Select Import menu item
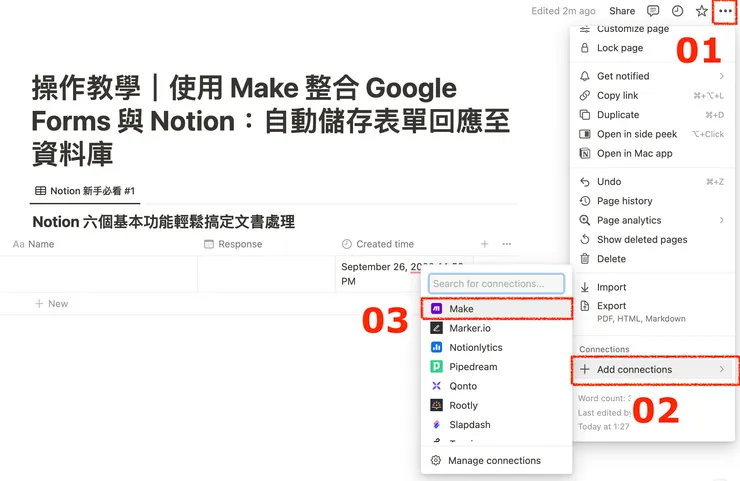740x481 pixels. click(652, 287)
